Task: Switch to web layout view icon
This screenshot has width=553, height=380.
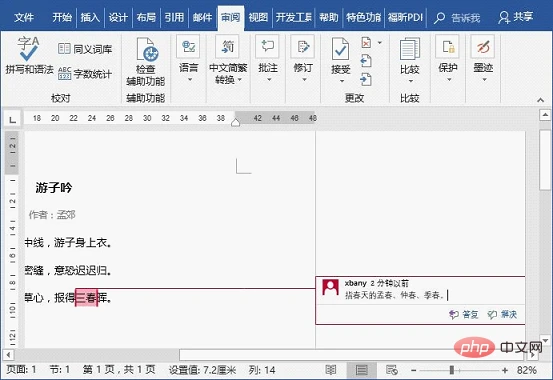Action: [x=392, y=370]
